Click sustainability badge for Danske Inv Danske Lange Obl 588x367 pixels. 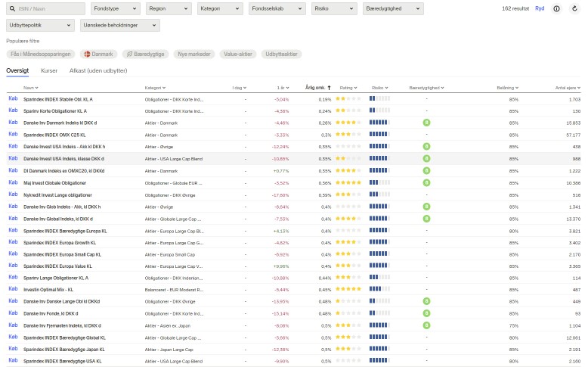(x=426, y=301)
